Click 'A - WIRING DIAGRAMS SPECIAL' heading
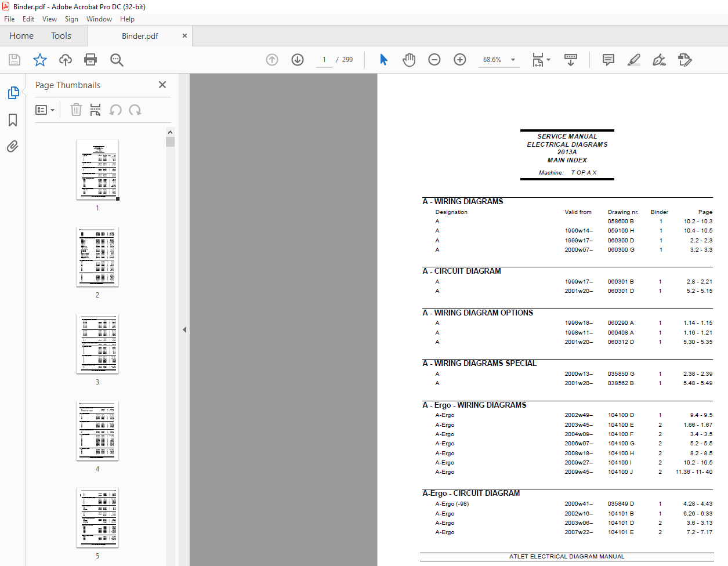Image resolution: width=728 pixels, height=566 pixels. click(x=480, y=363)
